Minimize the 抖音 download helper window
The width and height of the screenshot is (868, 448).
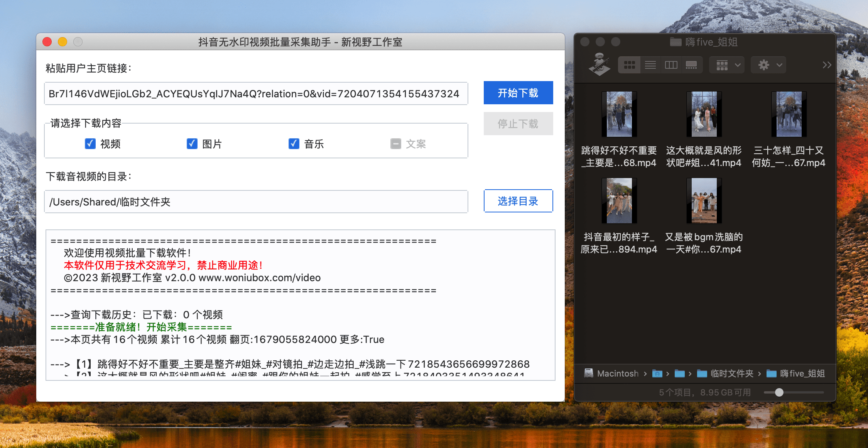[62, 42]
